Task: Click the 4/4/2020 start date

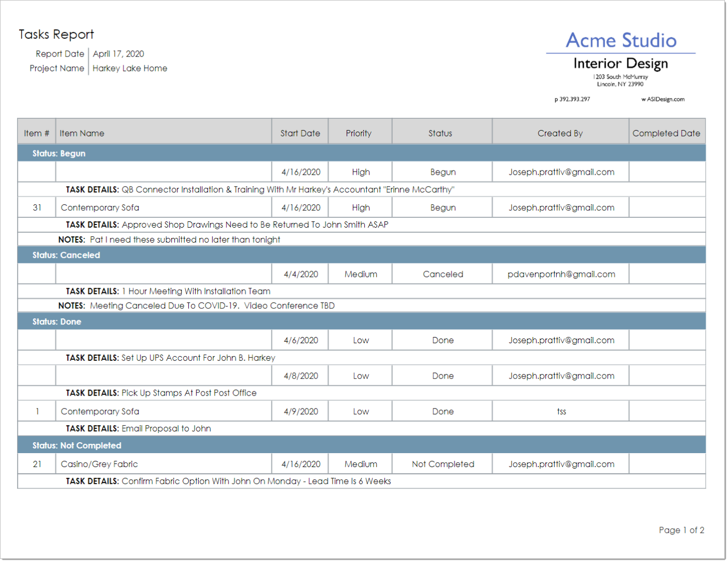Action: (x=301, y=274)
